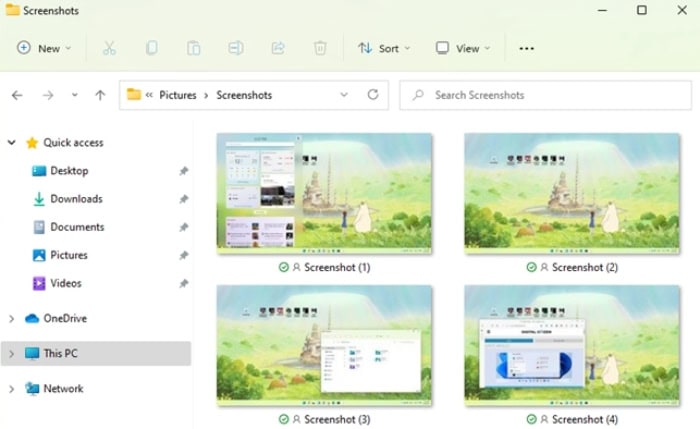
Task: Click the Screenshot (2) file name
Action: [x=585, y=267]
